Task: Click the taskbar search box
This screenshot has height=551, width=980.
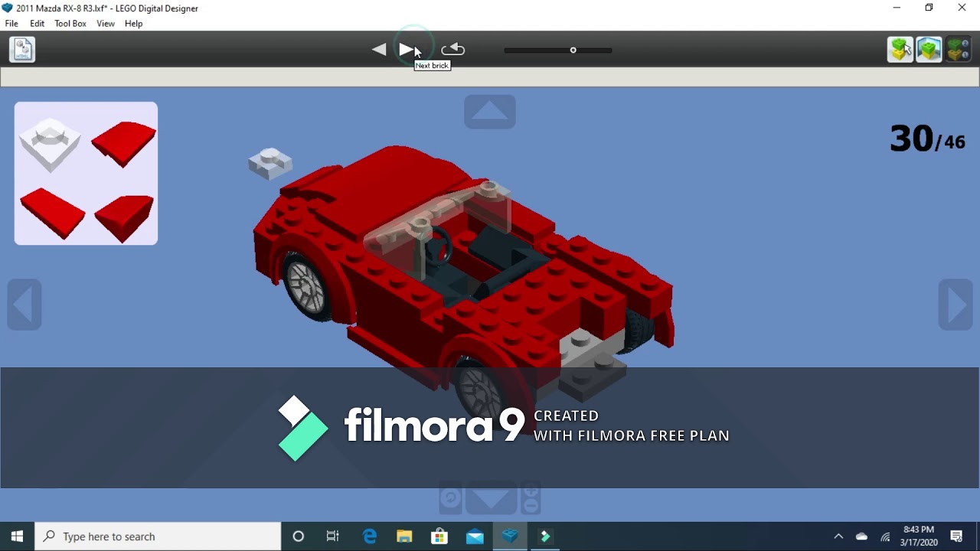Action: [x=158, y=536]
